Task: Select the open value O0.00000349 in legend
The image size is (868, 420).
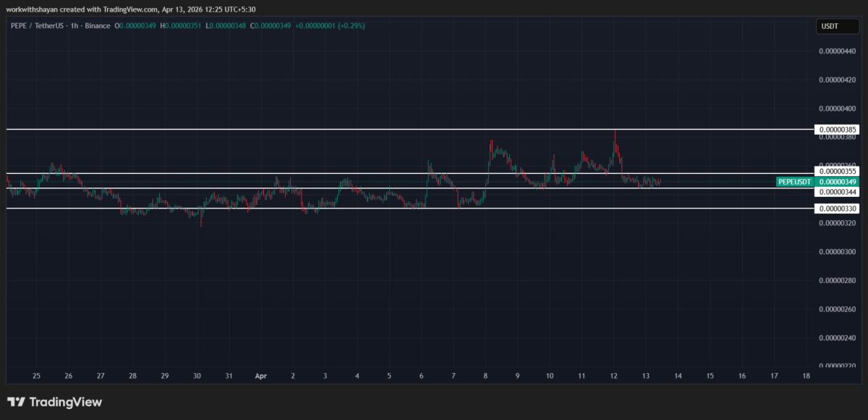Action: click(135, 25)
